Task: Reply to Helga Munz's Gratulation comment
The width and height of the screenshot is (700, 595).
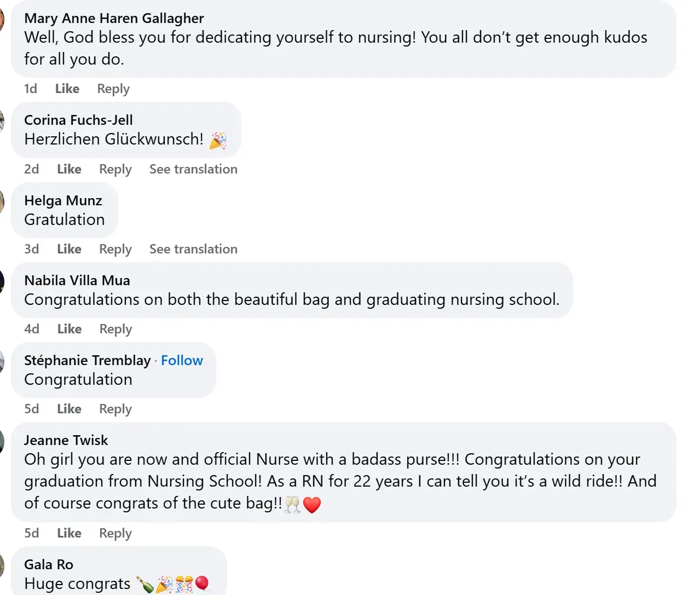Action: pyautogui.click(x=115, y=249)
